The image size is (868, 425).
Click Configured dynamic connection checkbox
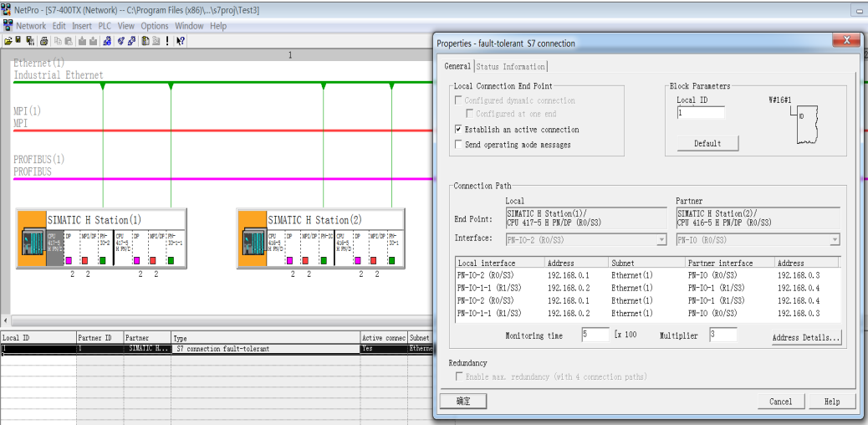[458, 100]
